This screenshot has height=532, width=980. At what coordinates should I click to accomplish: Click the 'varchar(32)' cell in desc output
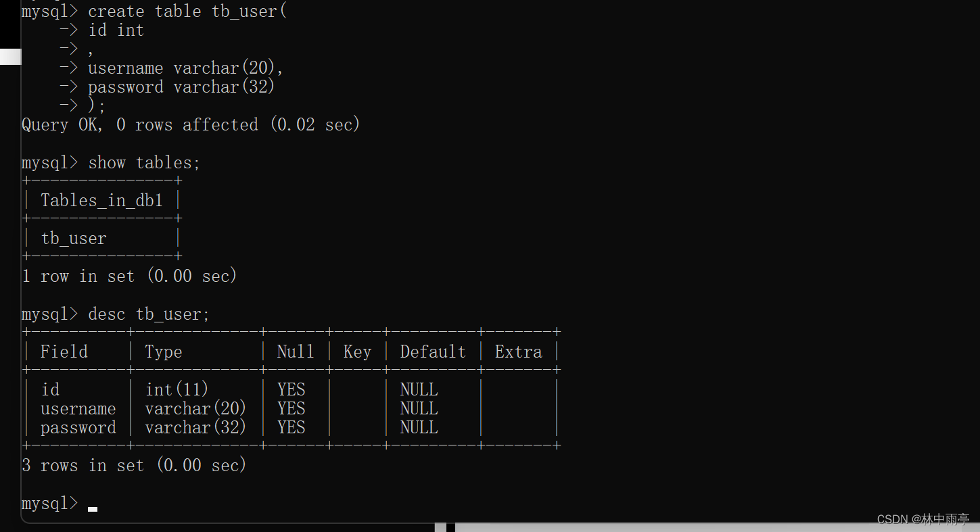[195, 428]
